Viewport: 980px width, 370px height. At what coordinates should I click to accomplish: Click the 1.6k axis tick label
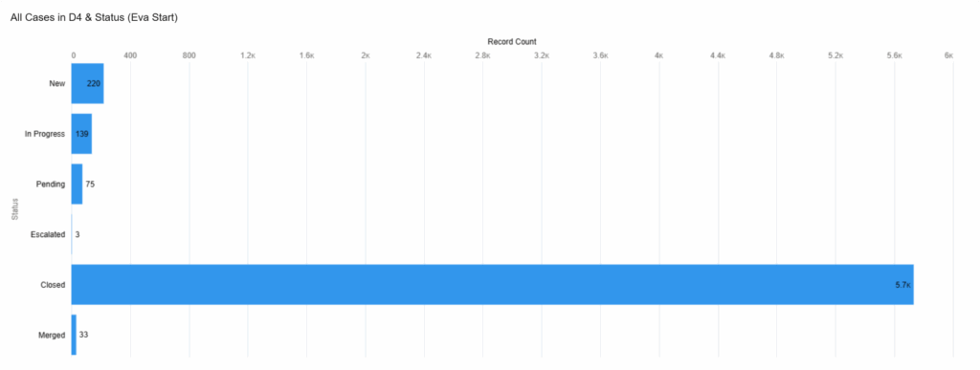tap(306, 55)
